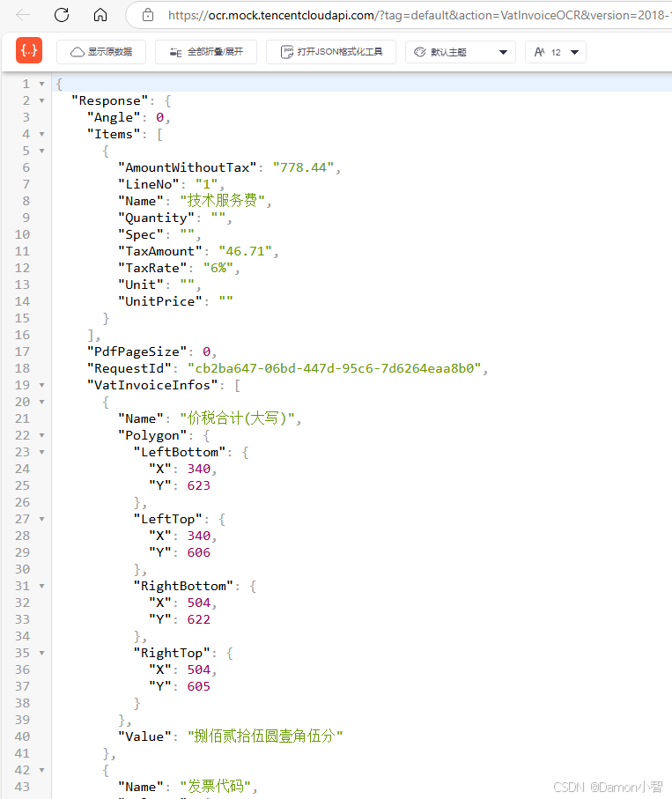Click the value "价税合计(大写)"
The width and height of the screenshot is (672, 799).
(x=238, y=418)
